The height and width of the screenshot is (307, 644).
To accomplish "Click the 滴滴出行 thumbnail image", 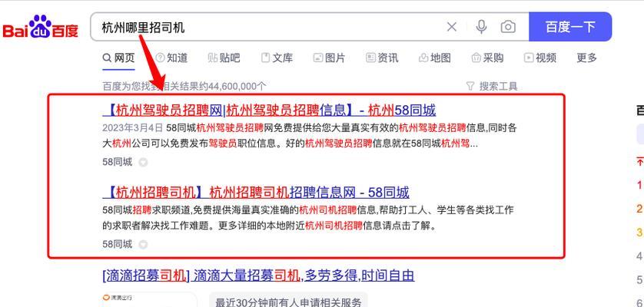I will (150, 299).
